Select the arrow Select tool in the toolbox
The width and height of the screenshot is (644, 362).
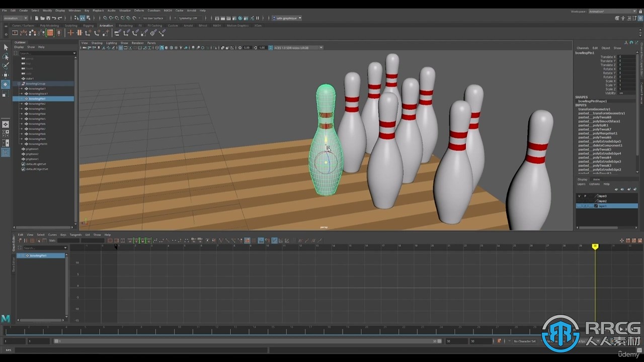(x=6, y=47)
